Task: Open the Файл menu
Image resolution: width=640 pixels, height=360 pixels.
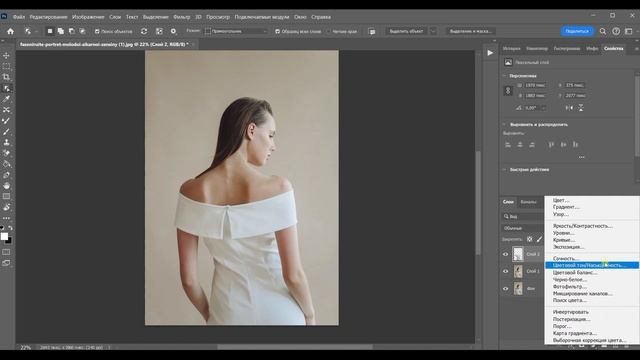Action: [19, 17]
